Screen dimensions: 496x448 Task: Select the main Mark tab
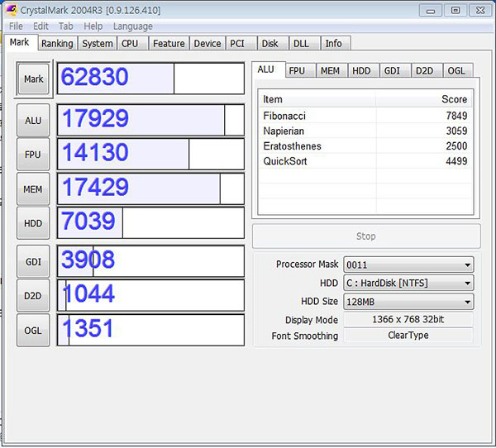20,42
